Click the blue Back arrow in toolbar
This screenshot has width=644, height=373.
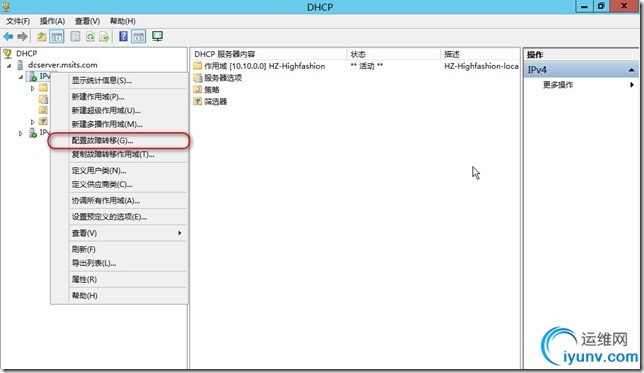8,37
